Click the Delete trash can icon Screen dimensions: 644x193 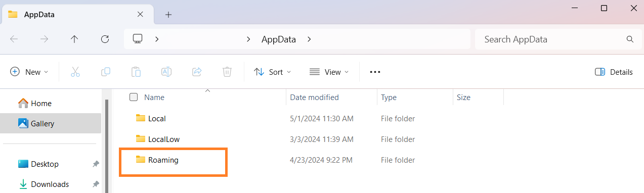click(227, 72)
